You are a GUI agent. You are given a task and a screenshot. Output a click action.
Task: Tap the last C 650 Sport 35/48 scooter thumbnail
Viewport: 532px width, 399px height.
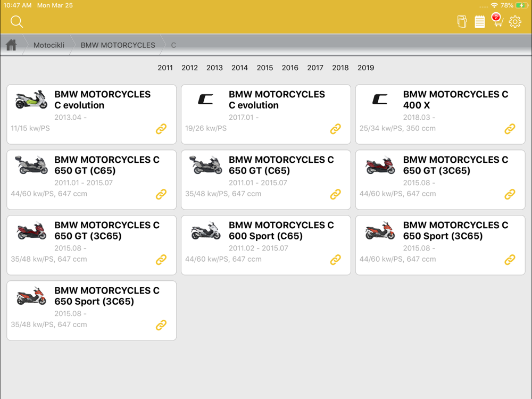click(31, 296)
